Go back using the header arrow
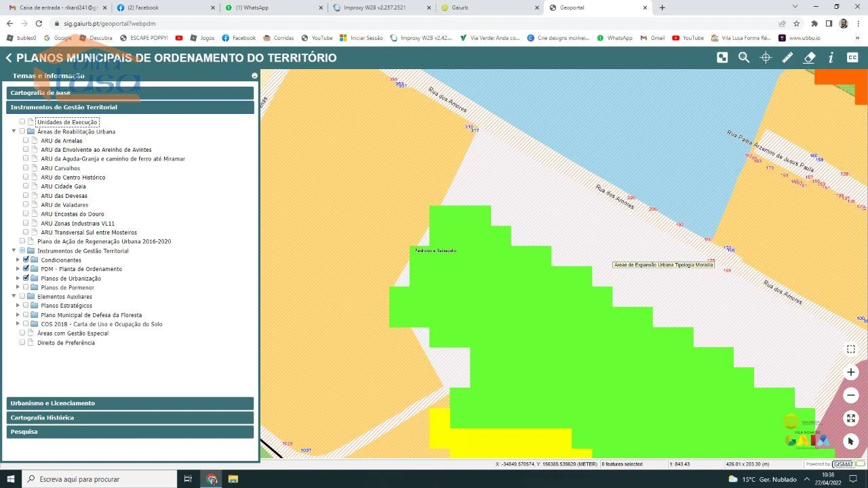This screenshot has width=868, height=488. pyautogui.click(x=9, y=58)
